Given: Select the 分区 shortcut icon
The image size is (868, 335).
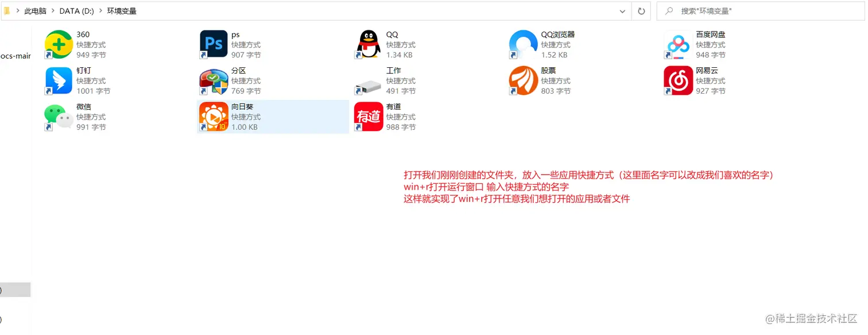Looking at the screenshot, I should pos(214,81).
